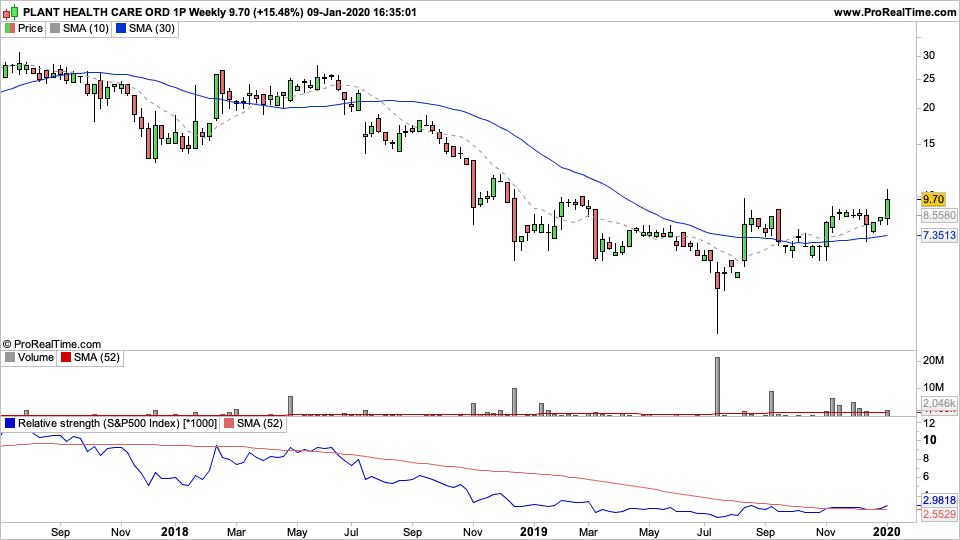
Task: Click the red Volume SMA (52) swatch
Action: coord(66,358)
